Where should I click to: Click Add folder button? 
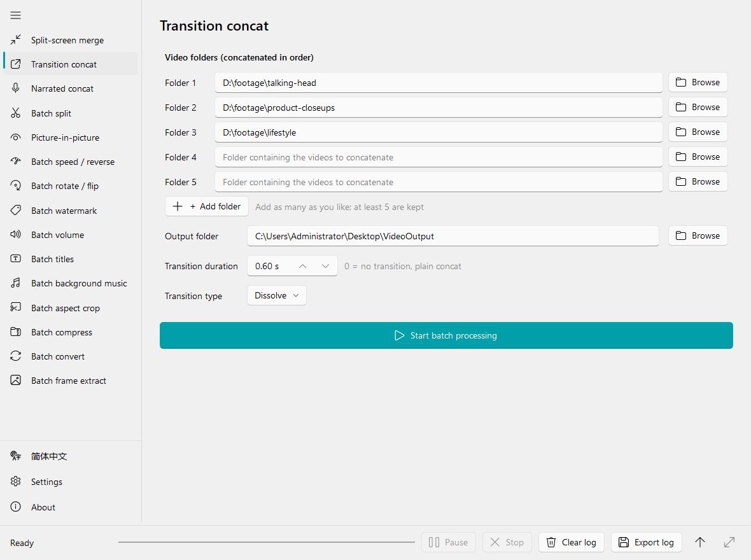pyautogui.click(x=206, y=206)
